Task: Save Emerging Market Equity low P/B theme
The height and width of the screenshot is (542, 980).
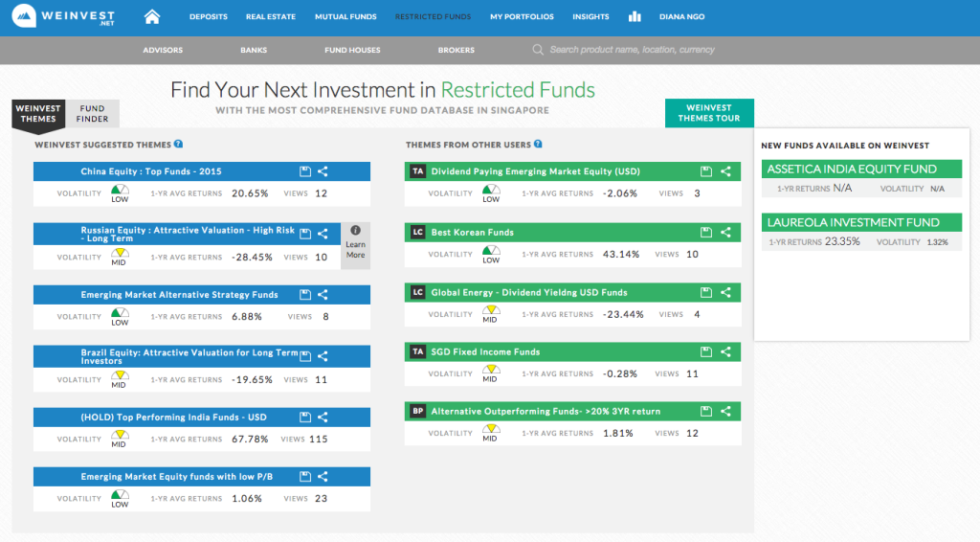Action: pyautogui.click(x=305, y=476)
